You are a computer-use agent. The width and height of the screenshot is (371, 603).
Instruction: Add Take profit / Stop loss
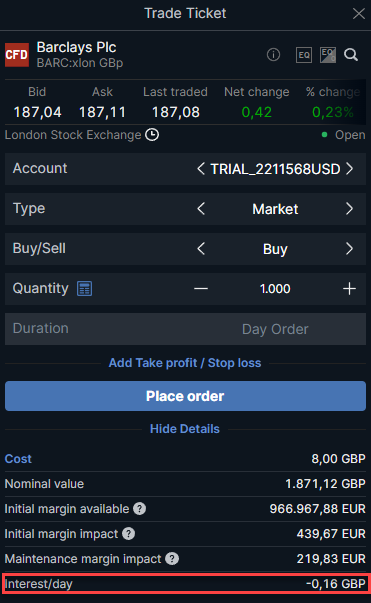point(185,363)
